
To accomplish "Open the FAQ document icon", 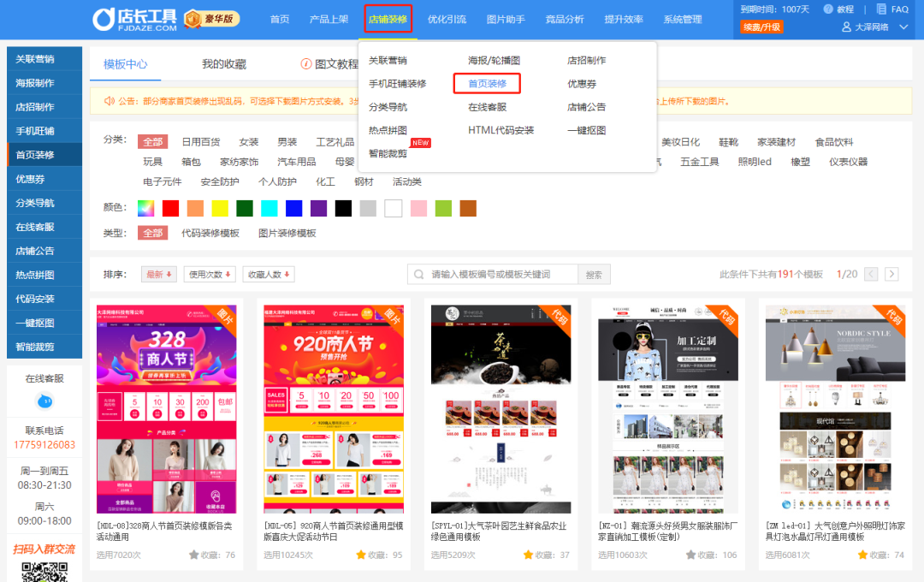I will pyautogui.click(x=881, y=9).
